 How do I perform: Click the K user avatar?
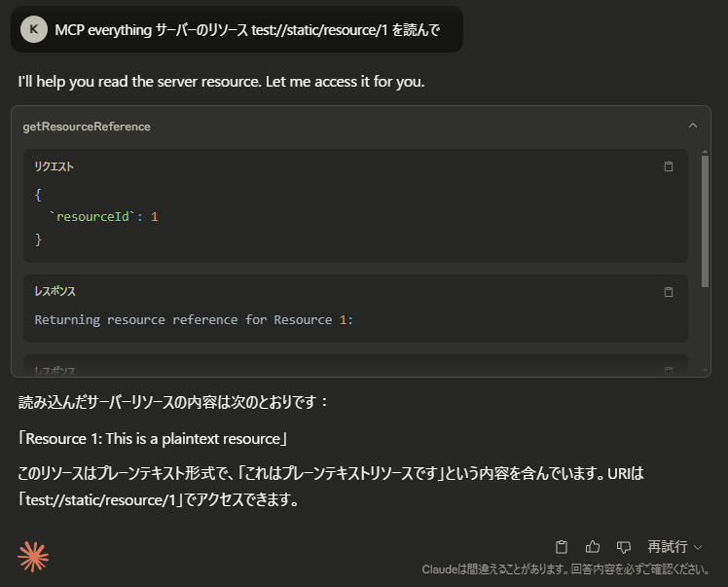(34, 29)
